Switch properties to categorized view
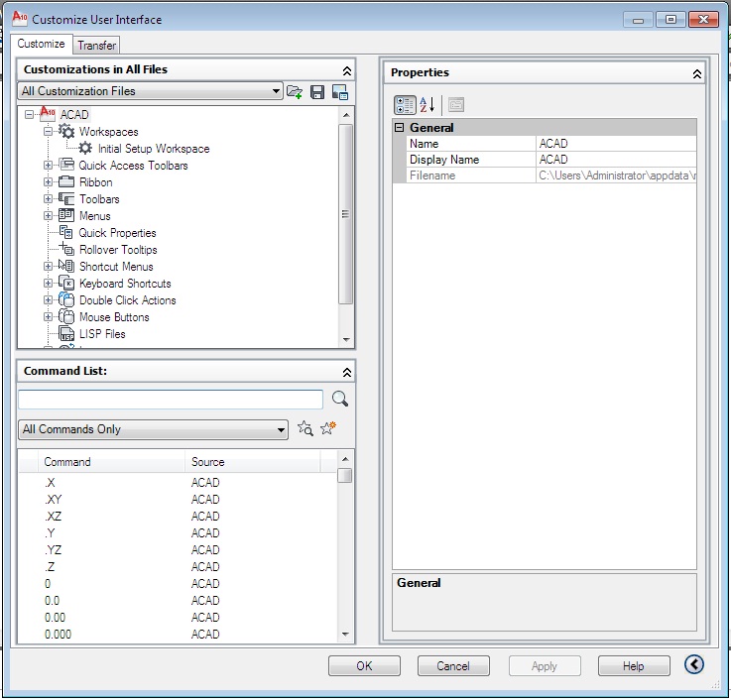The image size is (731, 700). click(x=405, y=105)
